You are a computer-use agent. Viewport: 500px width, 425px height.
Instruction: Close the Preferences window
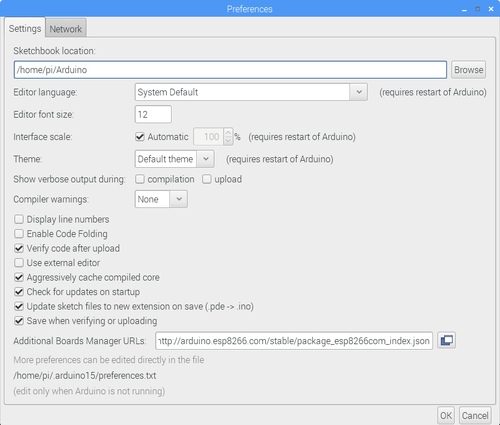pyautogui.click(x=491, y=9)
